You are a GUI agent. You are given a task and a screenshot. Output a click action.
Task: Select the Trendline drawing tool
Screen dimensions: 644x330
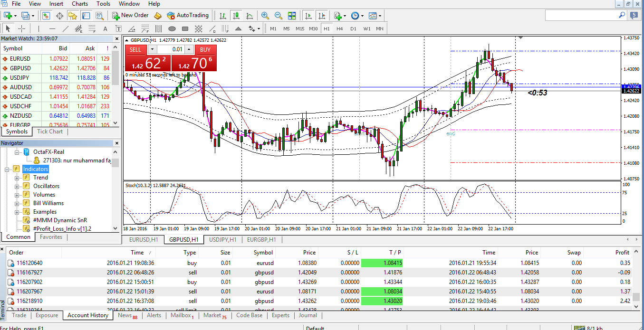tap(65, 28)
